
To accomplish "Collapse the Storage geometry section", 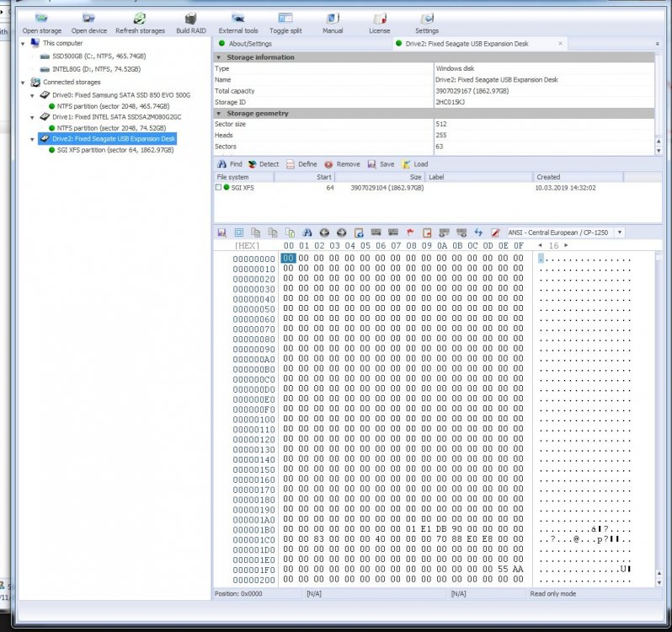I will pos(219,113).
